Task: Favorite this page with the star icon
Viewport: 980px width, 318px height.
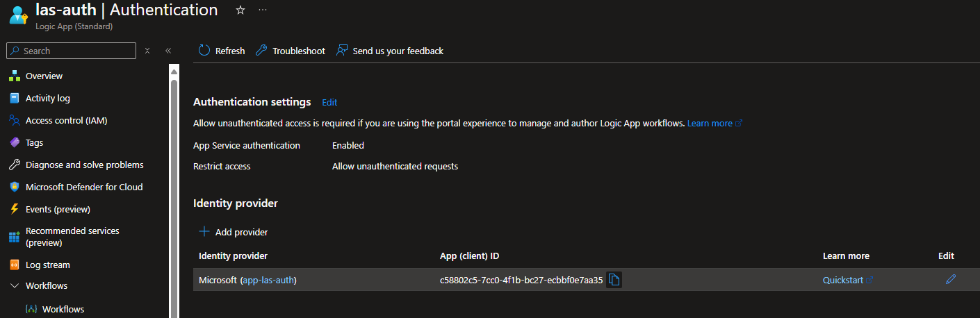Action: pos(240,10)
